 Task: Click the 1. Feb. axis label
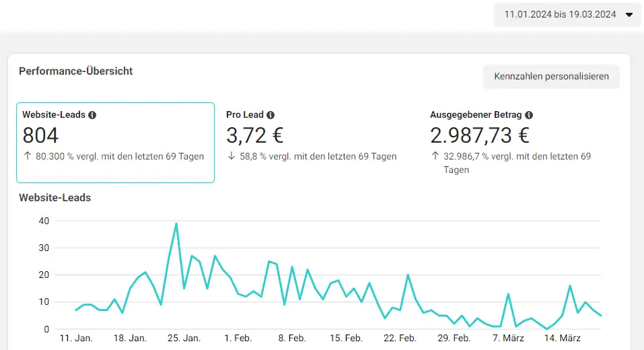click(x=238, y=338)
